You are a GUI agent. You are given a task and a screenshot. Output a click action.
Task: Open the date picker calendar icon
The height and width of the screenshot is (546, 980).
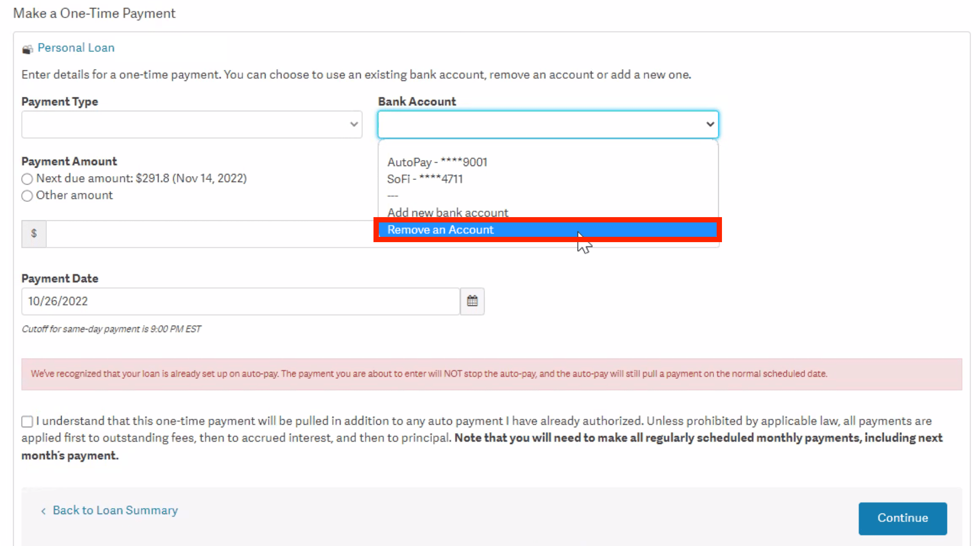coord(471,301)
